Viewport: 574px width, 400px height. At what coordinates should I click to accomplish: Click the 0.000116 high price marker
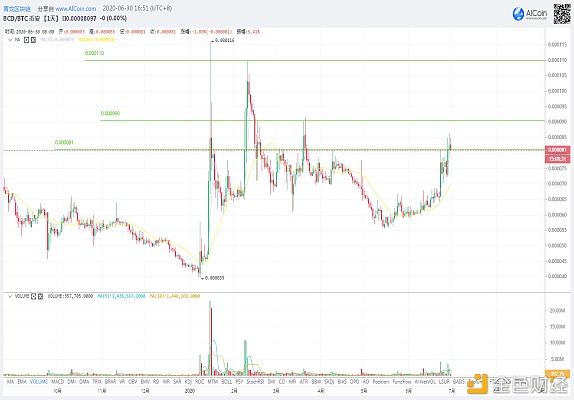[x=224, y=40]
